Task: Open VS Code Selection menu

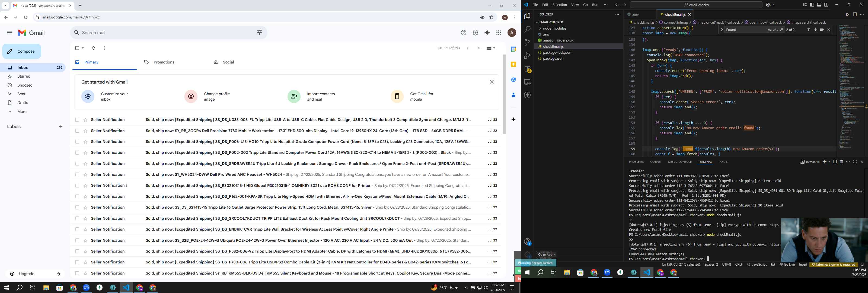Action: click(559, 5)
